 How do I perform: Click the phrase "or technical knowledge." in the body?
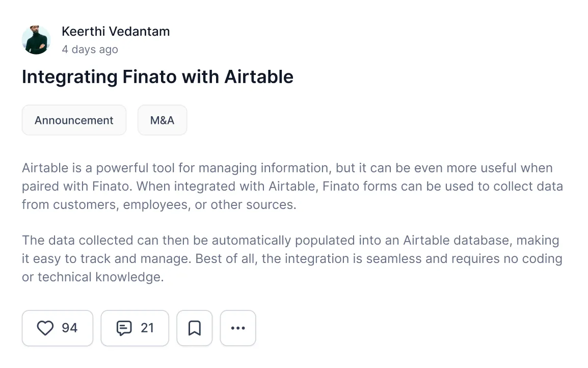(x=93, y=277)
